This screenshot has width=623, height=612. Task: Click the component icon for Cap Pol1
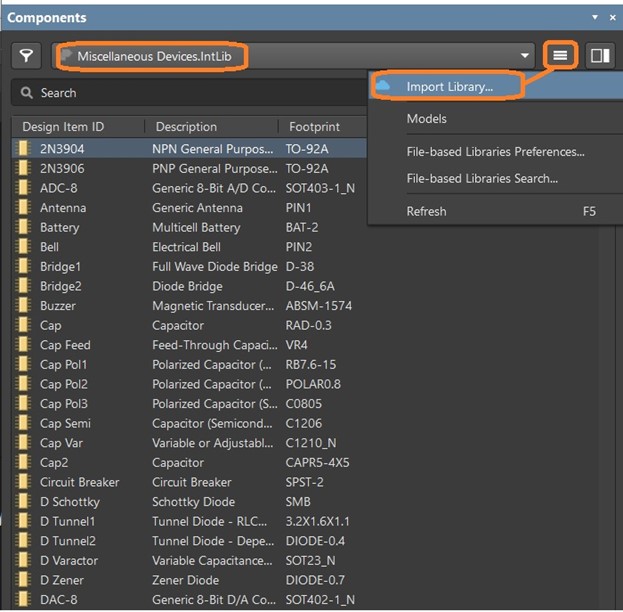23,364
